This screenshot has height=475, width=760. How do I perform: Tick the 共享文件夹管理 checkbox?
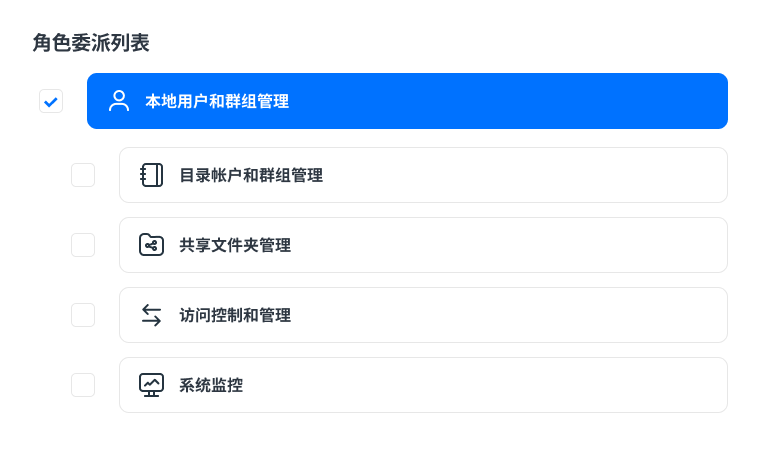tap(83, 245)
